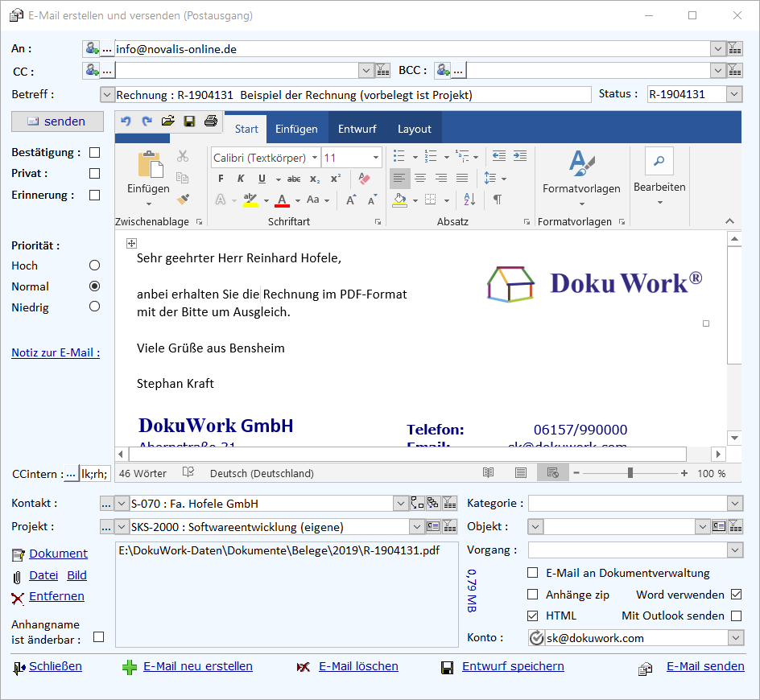The width and height of the screenshot is (760, 700).
Task: Click the senden button
Action: coord(57,121)
